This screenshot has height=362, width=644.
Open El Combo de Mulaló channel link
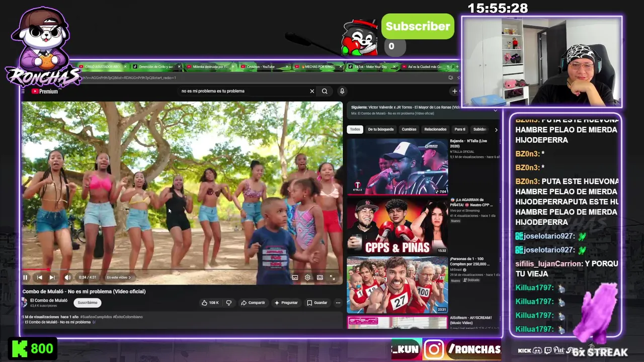(49, 300)
